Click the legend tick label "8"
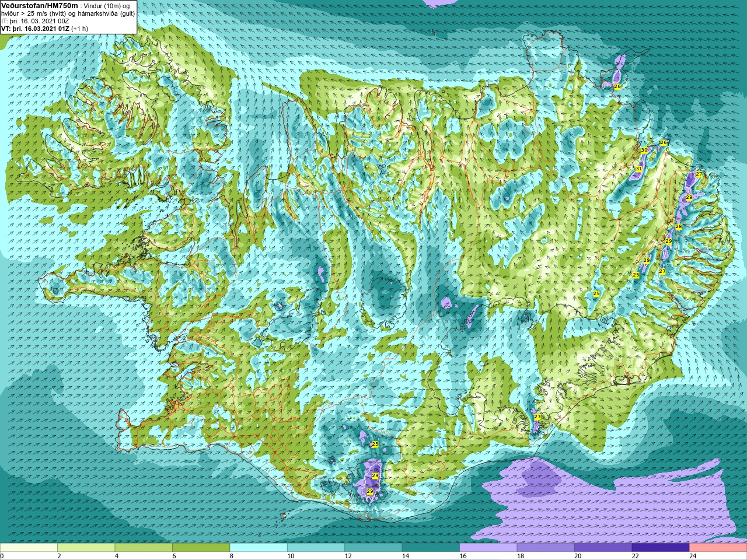 [x=232, y=556]
